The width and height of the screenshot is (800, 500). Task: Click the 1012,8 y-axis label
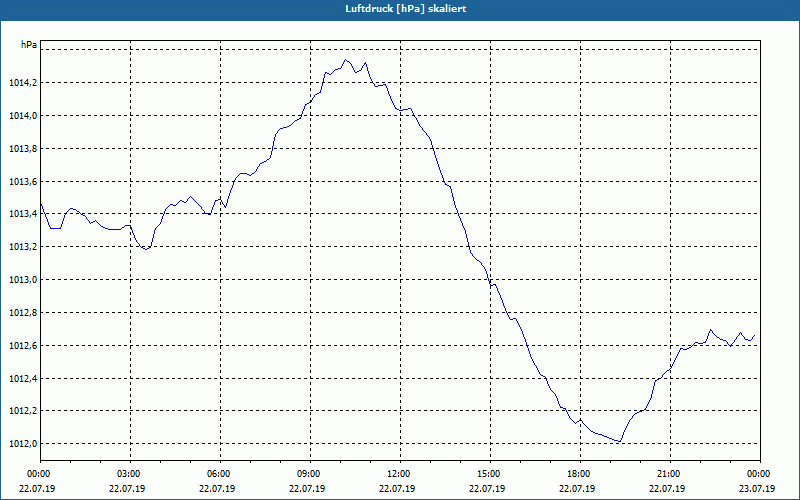tap(23, 313)
